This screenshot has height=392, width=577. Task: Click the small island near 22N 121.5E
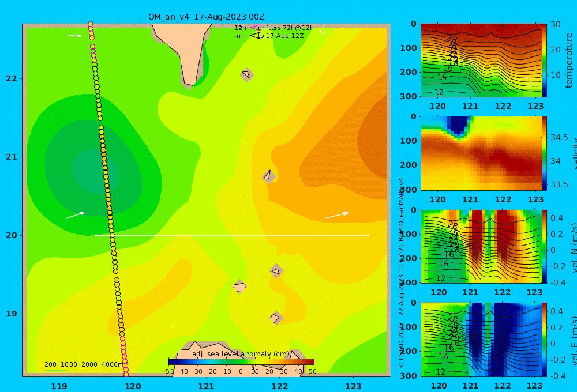point(247,74)
